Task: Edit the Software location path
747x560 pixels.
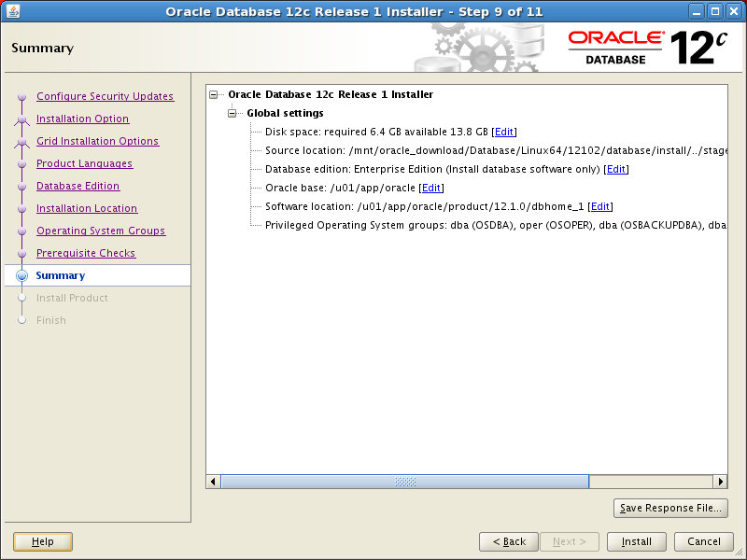Action: point(600,206)
